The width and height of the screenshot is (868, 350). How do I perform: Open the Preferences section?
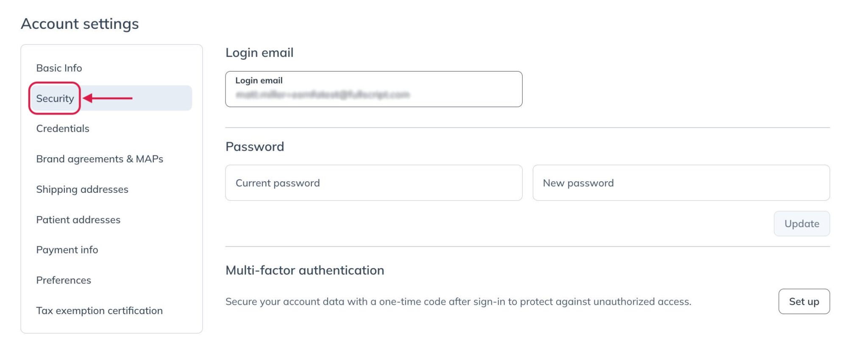[x=64, y=280]
